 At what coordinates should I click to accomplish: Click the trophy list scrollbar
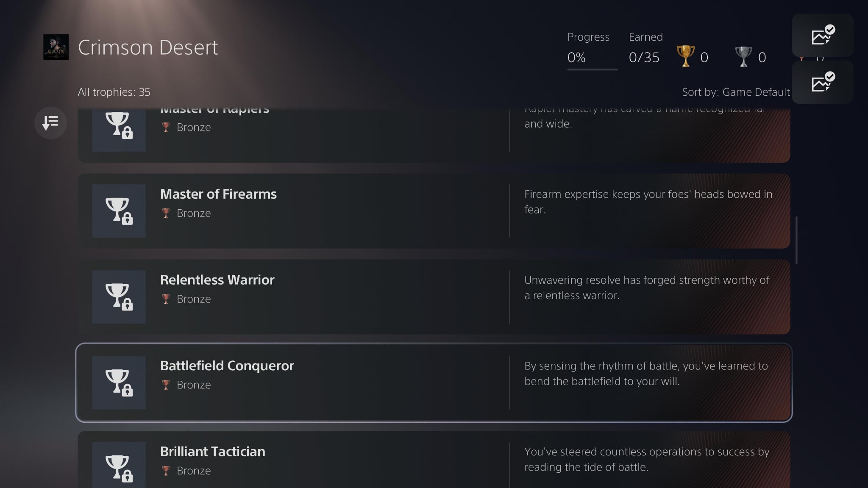(x=797, y=240)
